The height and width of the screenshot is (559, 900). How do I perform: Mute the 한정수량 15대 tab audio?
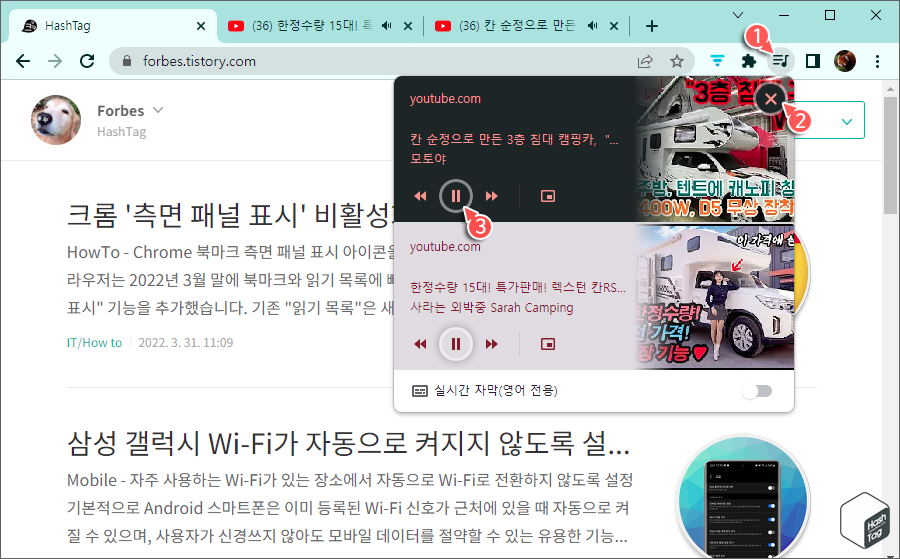point(387,26)
